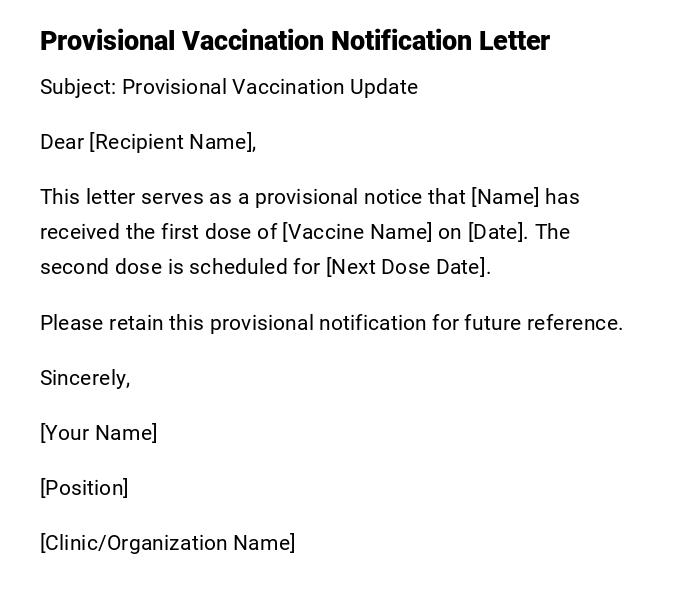Select the [Recipient Name] placeholder
700x606 pixels.
click(x=172, y=142)
